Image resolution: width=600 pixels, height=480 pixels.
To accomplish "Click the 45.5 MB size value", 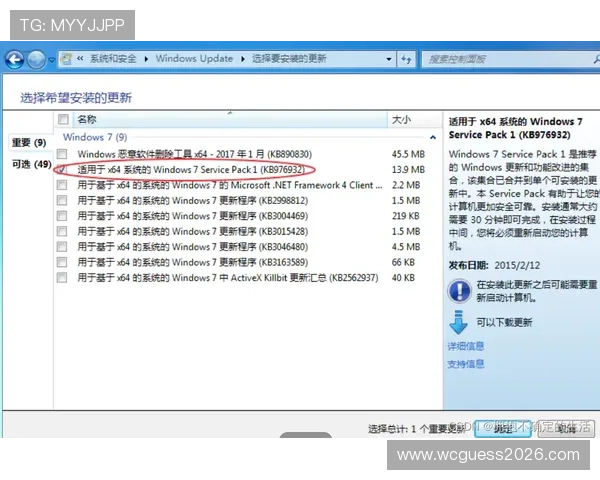I will (408, 154).
